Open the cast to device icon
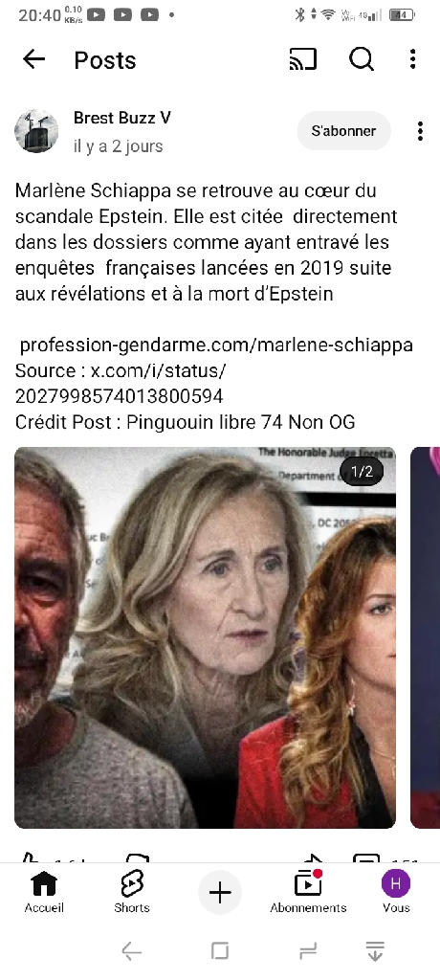This screenshot has width=440, height=980. point(303,59)
